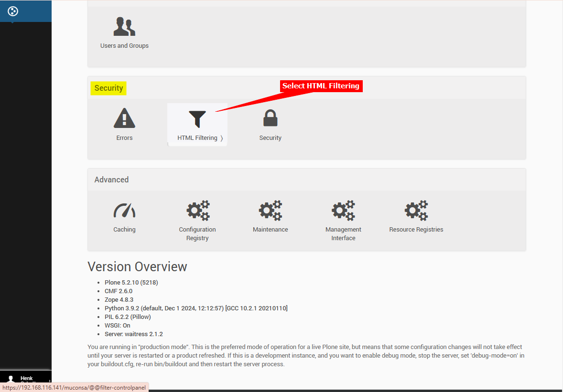Viewport: 563px width, 392px height.
Task: Open the Security padlock icon
Action: point(271,118)
